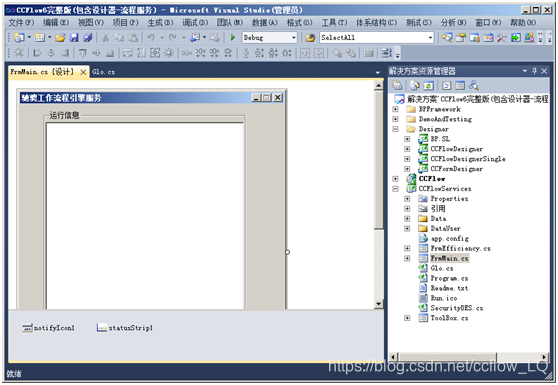Select statusStrip1 component in tray

tap(125, 328)
